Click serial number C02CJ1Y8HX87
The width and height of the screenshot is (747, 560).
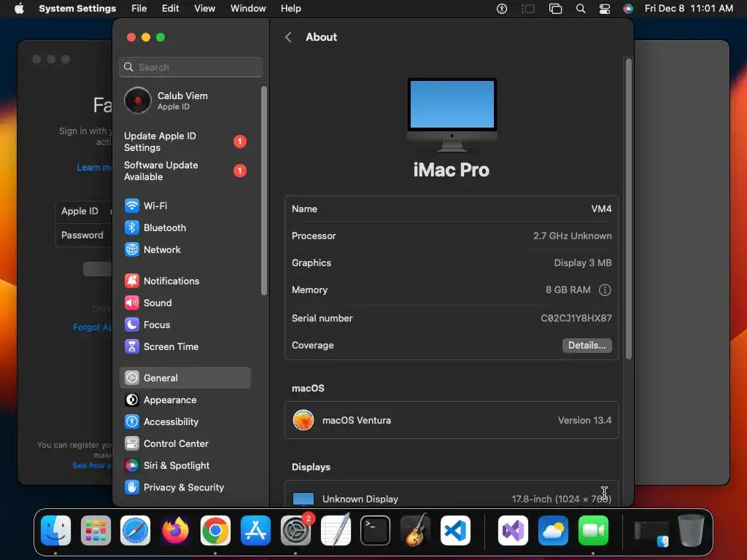click(576, 318)
